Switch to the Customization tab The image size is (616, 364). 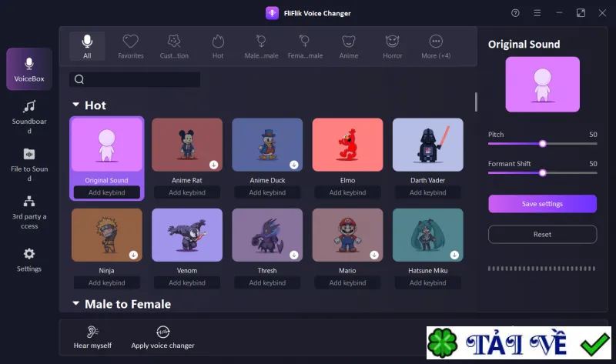click(174, 46)
